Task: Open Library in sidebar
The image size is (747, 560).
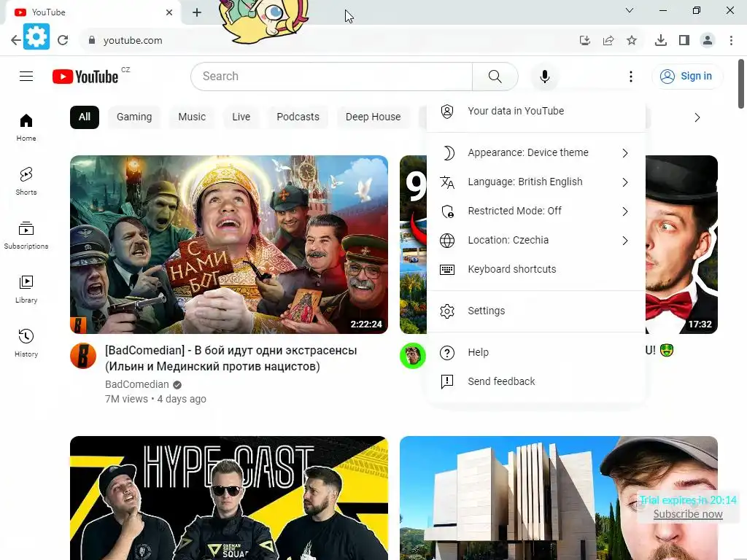Action: [x=26, y=289]
